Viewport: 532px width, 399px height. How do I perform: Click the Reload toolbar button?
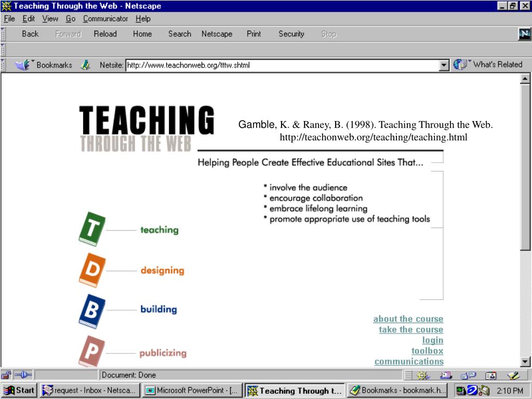click(105, 34)
